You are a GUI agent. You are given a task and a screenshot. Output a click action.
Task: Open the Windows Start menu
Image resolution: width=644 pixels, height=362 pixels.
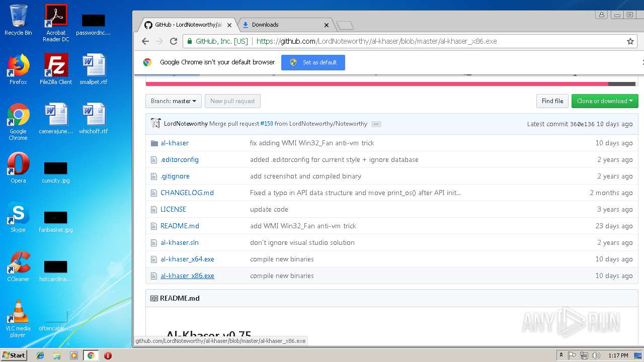[x=14, y=355]
